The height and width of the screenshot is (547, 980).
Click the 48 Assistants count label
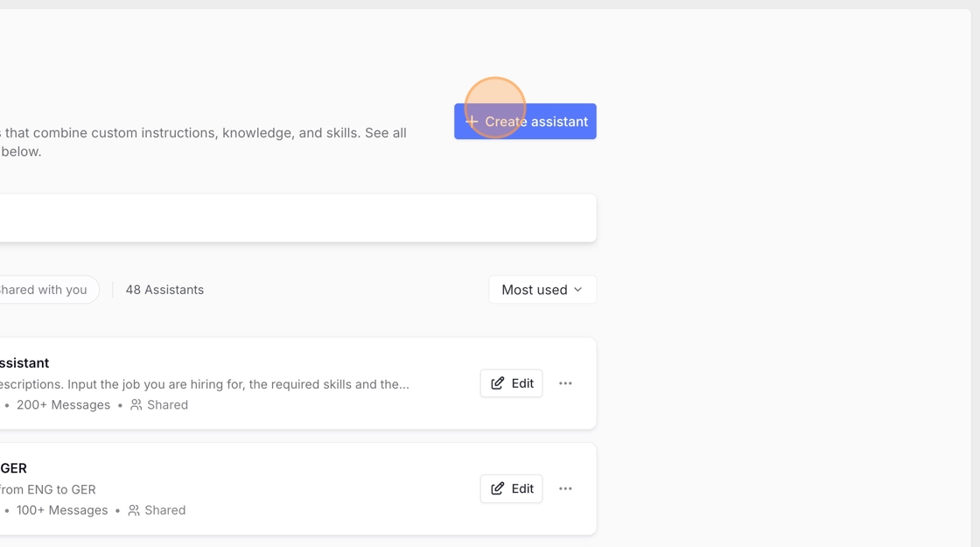pyautogui.click(x=164, y=290)
